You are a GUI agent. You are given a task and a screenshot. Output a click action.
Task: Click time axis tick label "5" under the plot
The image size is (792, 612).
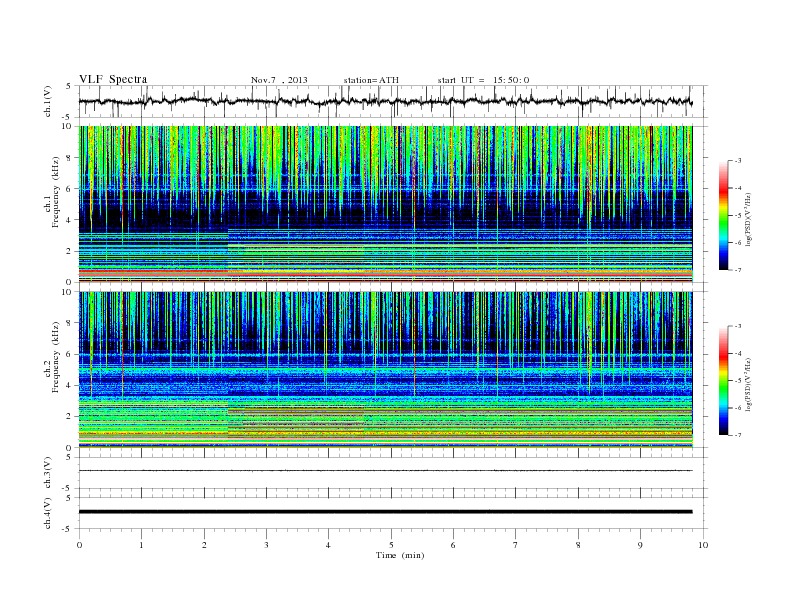391,545
